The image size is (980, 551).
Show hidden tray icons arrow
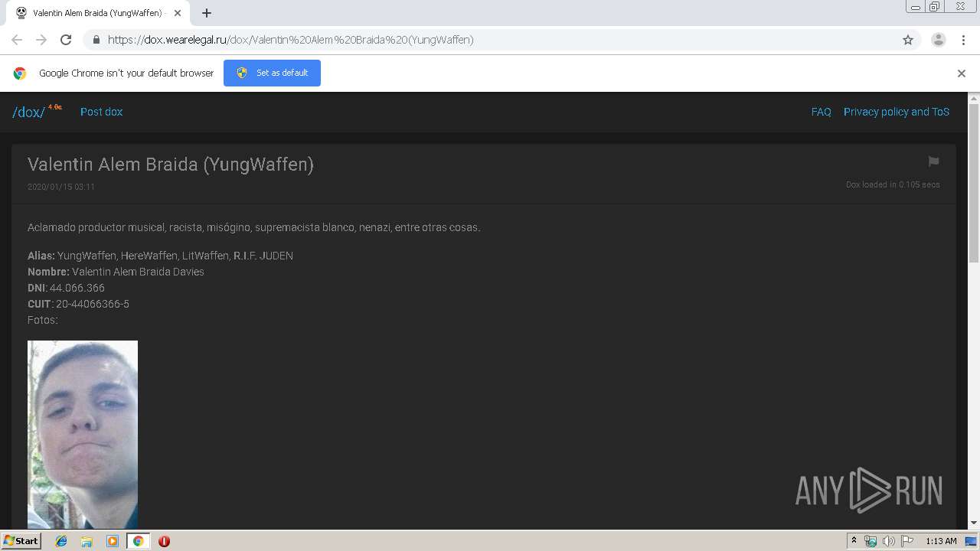[854, 541]
